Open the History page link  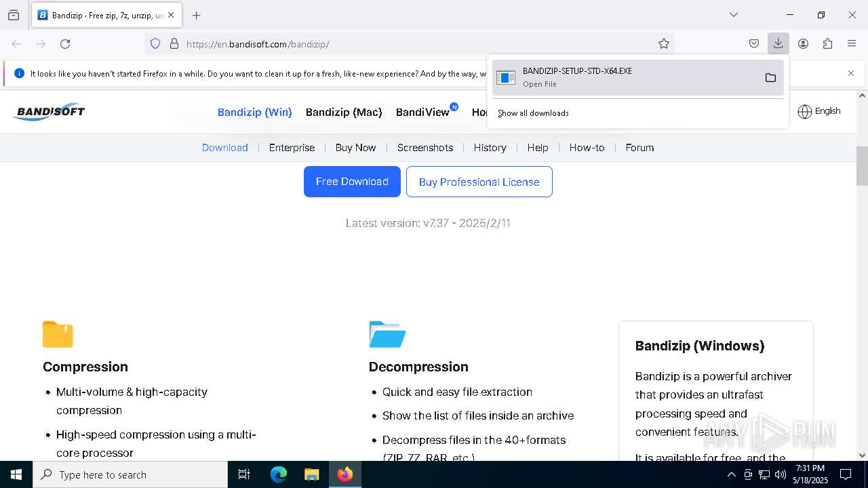(490, 147)
